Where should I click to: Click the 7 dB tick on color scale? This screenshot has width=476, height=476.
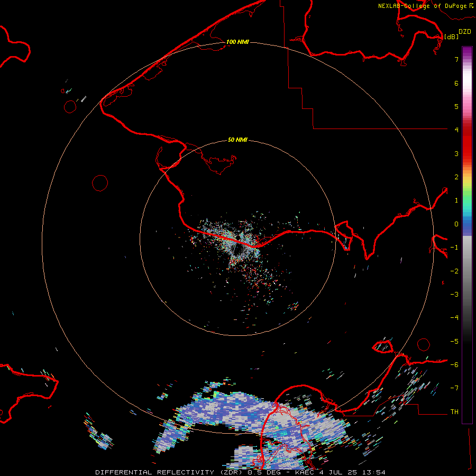pos(456,59)
